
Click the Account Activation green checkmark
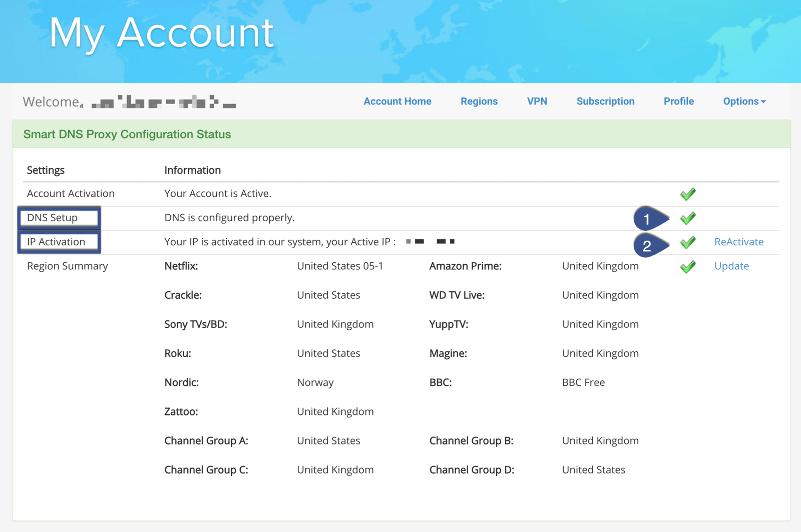coord(688,194)
